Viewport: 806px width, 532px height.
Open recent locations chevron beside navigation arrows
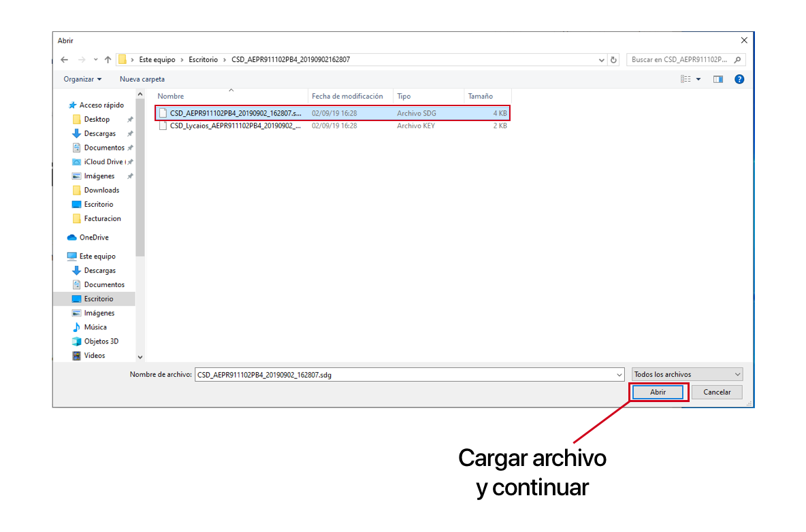click(95, 60)
